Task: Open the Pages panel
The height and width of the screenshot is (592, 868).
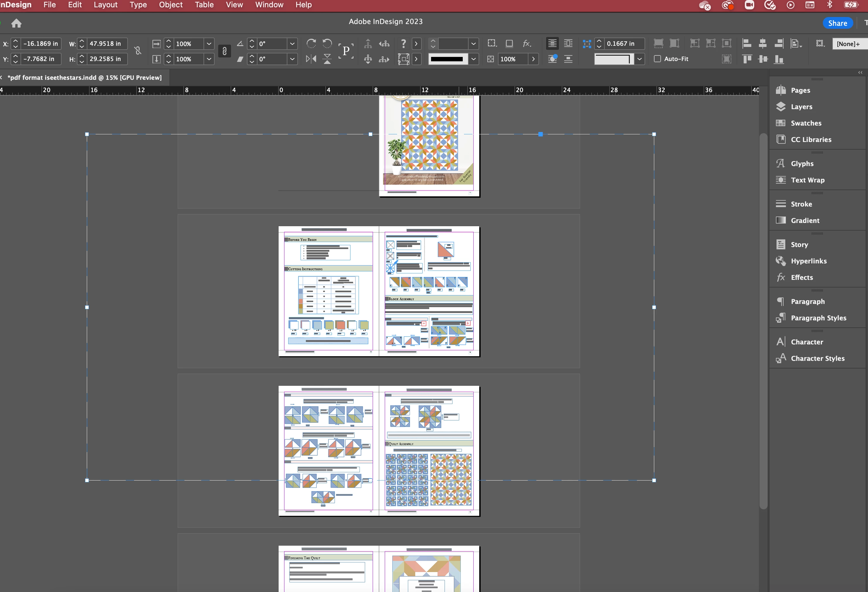Action: point(800,90)
